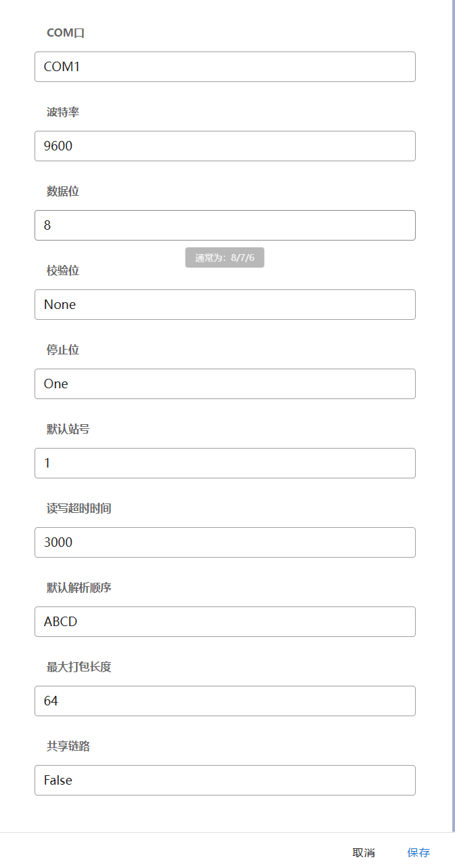Click the 最大打包长度 label
The width and height of the screenshot is (455, 868).
coord(79,667)
